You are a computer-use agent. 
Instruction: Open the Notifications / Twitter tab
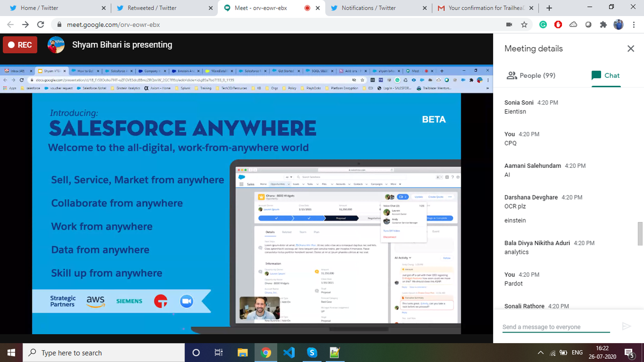378,8
